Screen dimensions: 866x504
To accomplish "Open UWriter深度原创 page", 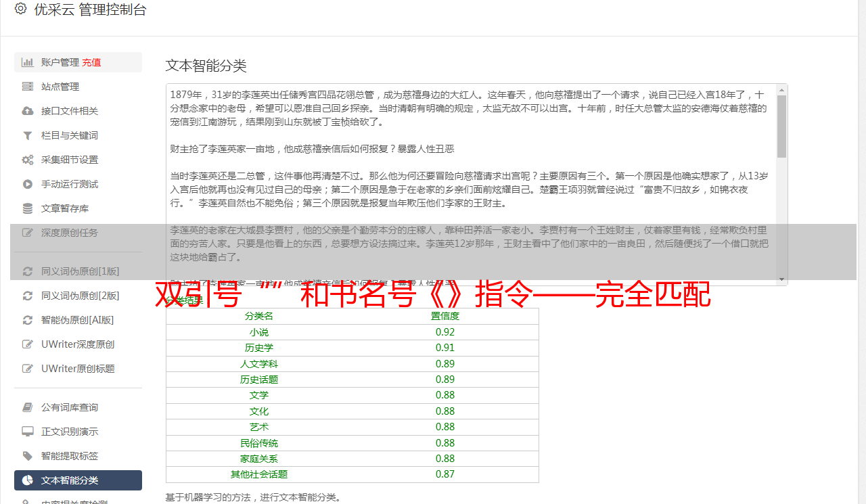I will point(78,344).
